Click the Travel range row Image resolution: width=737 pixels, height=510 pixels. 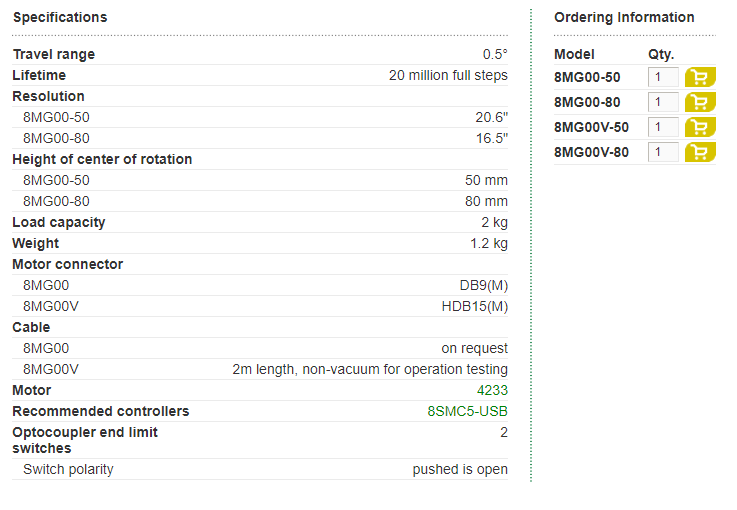click(260, 54)
